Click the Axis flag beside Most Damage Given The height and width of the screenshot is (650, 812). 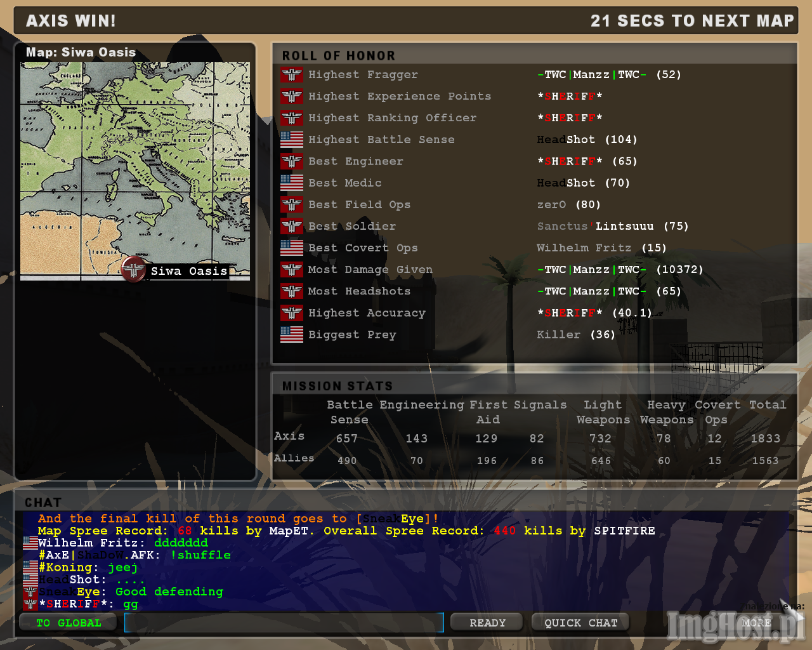292,270
